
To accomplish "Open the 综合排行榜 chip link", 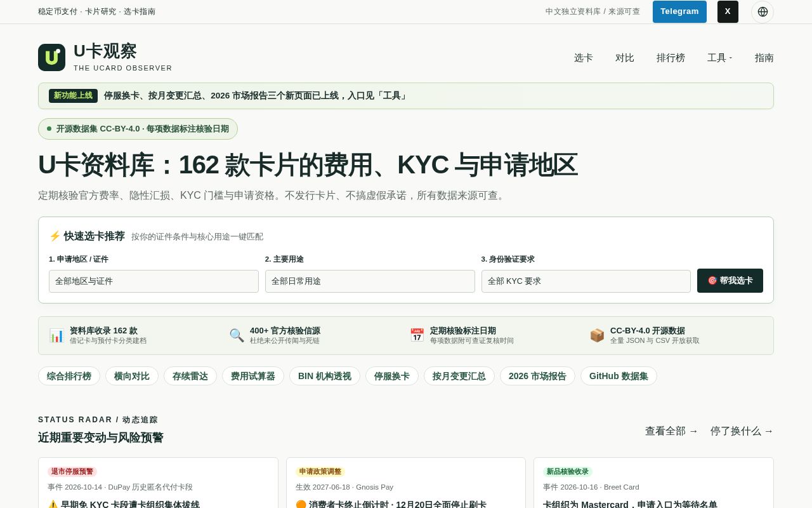I will [x=69, y=376].
